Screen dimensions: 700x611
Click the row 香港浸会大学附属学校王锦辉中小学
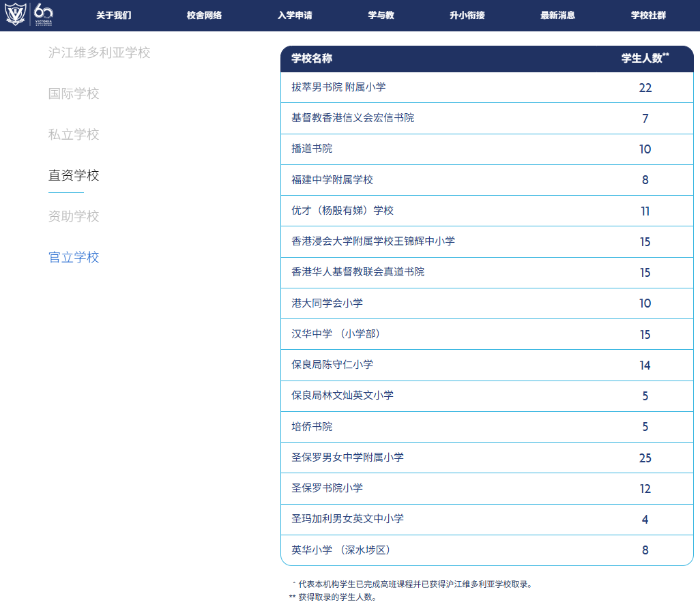tap(487, 241)
